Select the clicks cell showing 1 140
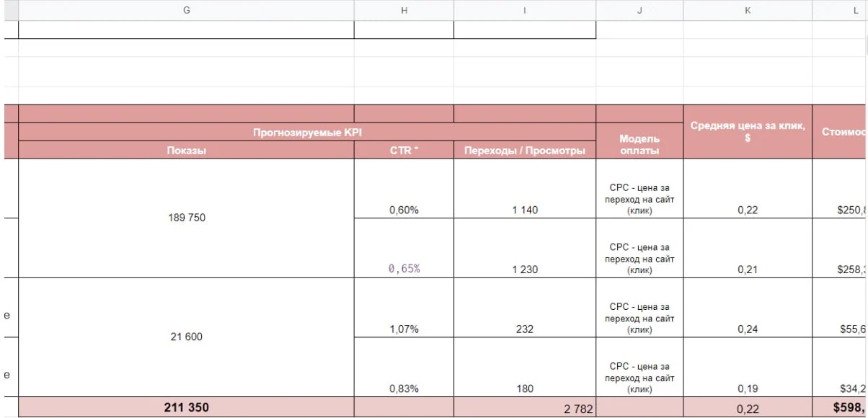This screenshot has height=418, width=868. 525,189
